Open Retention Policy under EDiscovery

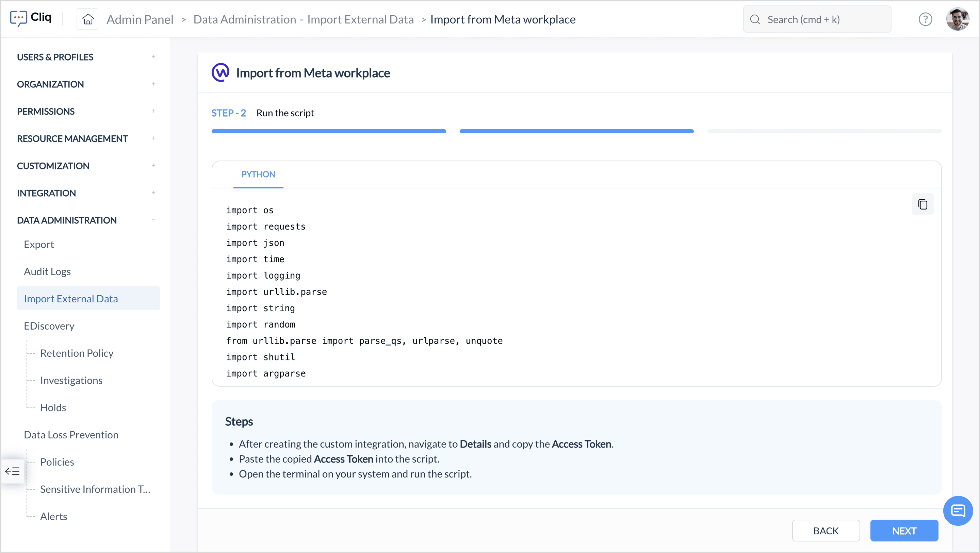coord(77,353)
